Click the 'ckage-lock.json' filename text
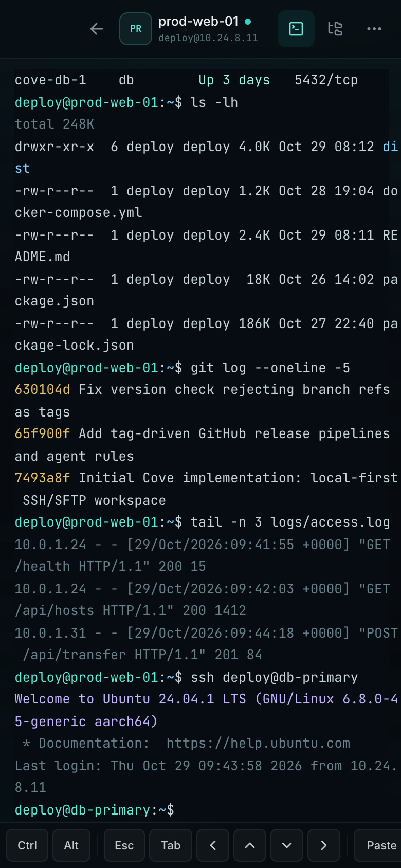This screenshot has height=868, width=401. [75, 345]
